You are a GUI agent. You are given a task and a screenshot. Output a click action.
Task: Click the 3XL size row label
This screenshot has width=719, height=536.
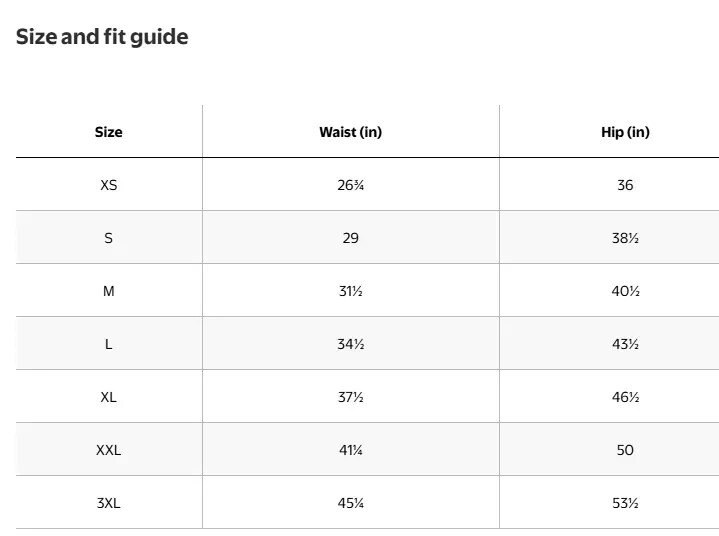109,503
